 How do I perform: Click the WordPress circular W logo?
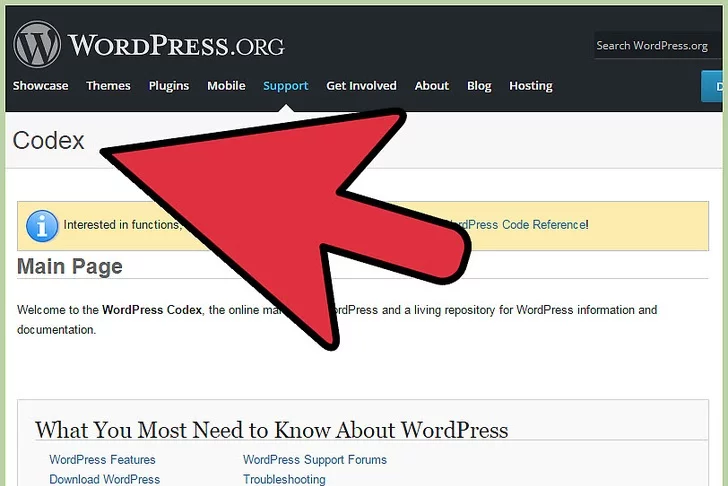coord(37,45)
